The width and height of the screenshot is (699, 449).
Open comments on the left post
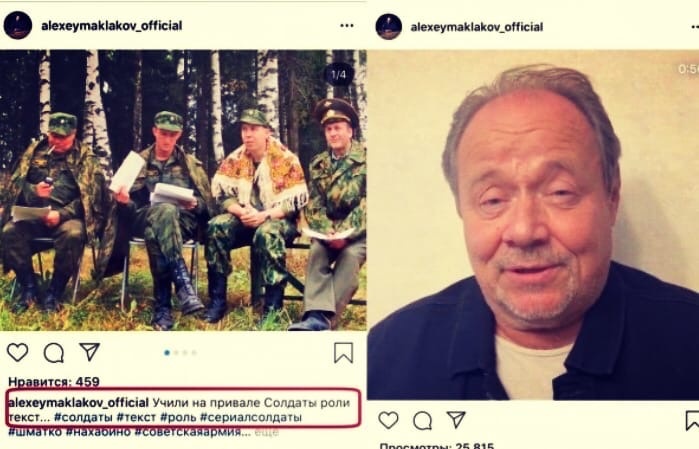point(53,353)
